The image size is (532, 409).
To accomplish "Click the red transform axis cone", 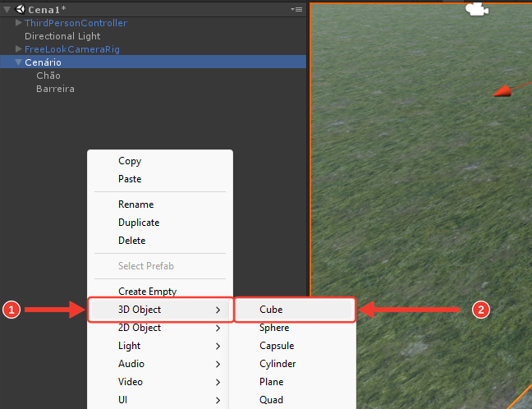I will (x=502, y=92).
